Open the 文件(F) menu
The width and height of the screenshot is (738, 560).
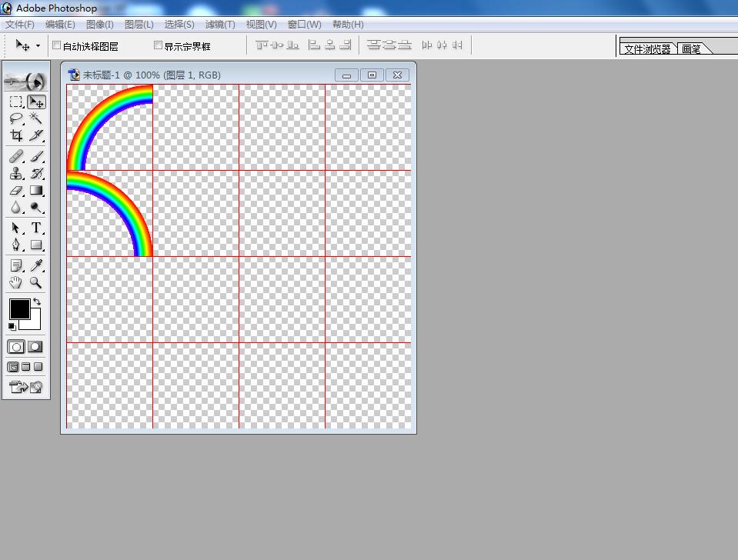pyautogui.click(x=20, y=25)
